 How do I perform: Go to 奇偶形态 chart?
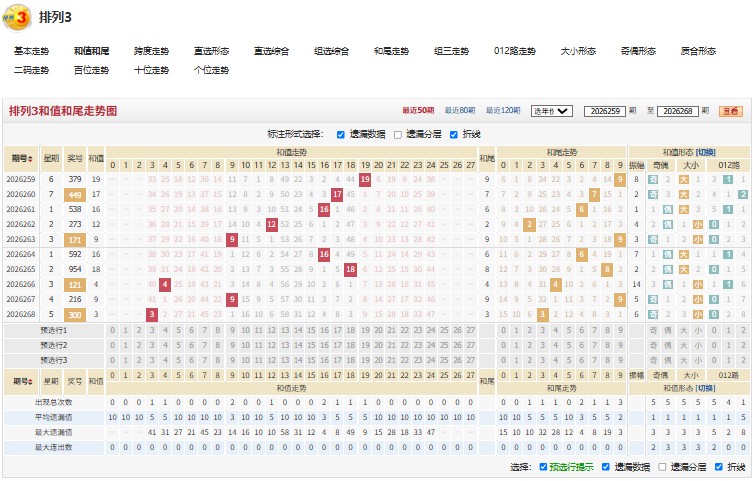click(x=638, y=51)
